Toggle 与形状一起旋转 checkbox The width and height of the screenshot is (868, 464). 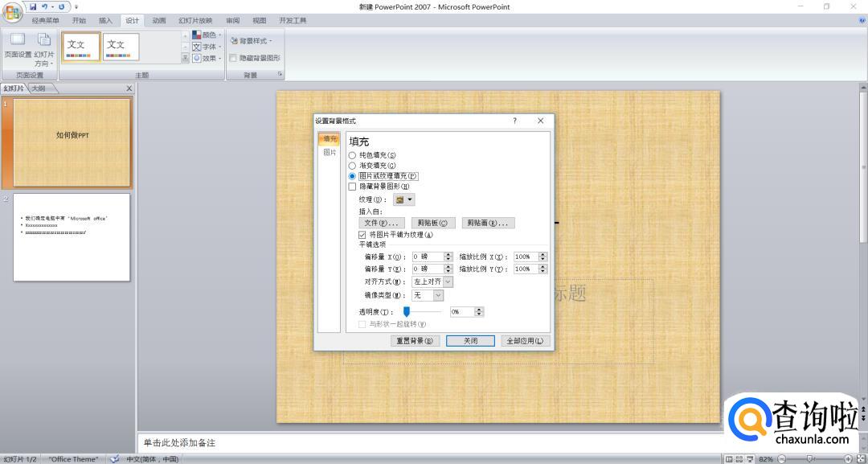tap(362, 324)
